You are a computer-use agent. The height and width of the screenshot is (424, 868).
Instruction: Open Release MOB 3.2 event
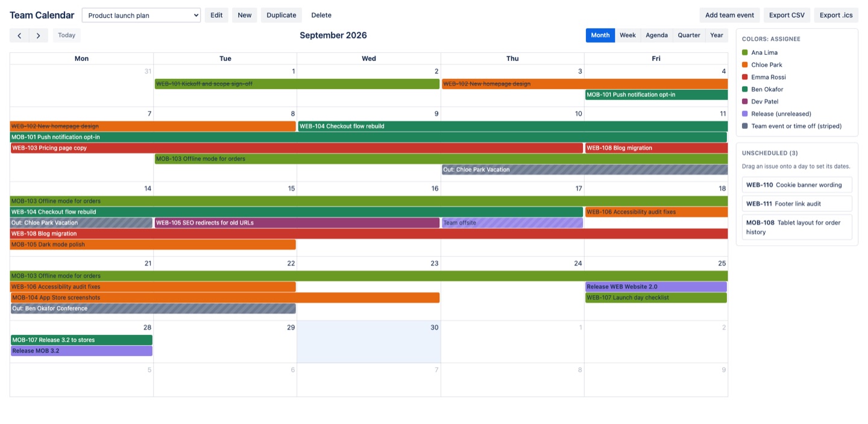[81, 351]
